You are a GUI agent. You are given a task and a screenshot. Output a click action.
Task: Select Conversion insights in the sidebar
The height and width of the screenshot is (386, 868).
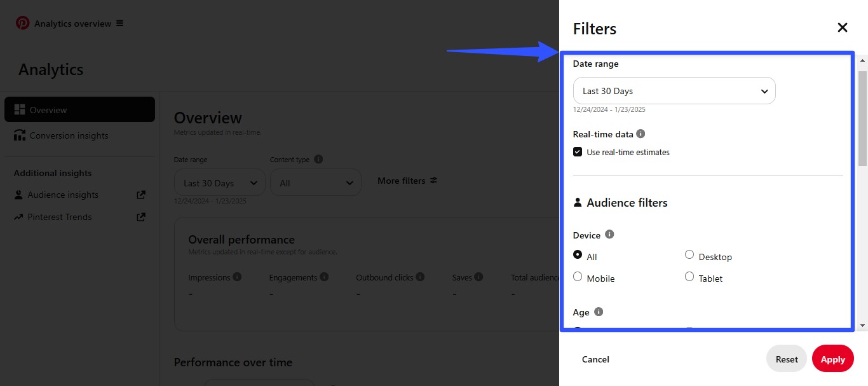69,135
